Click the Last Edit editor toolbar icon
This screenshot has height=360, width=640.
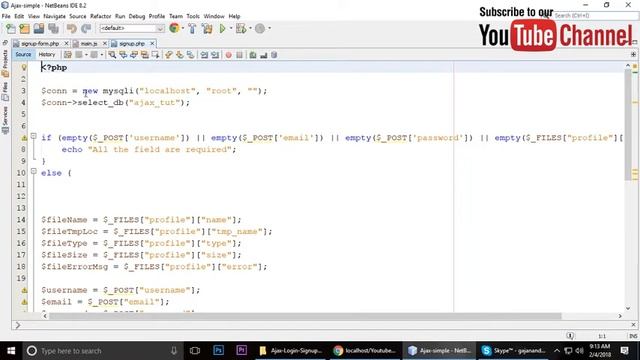click(x=68, y=55)
